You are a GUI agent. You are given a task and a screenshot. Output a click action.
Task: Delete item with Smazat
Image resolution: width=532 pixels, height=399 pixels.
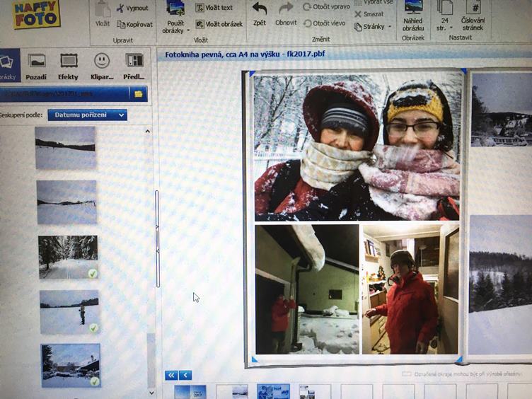tap(369, 14)
